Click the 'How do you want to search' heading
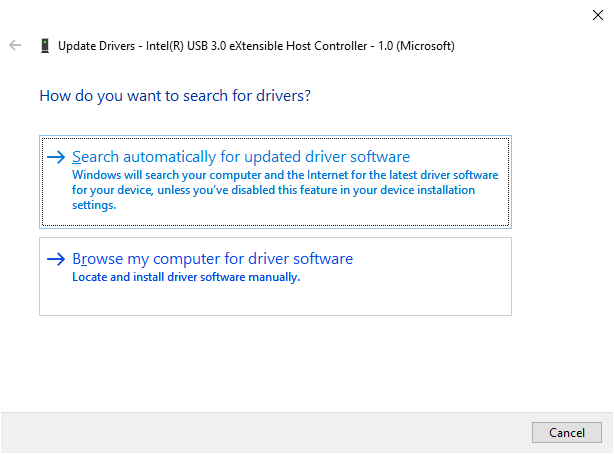Viewport: 614px width, 454px height. 175,96
